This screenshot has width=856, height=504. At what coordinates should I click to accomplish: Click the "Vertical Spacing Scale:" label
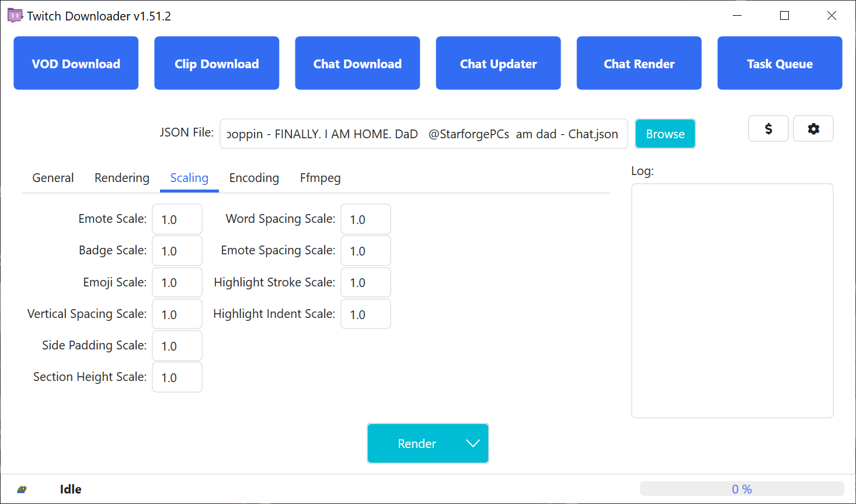click(x=87, y=314)
